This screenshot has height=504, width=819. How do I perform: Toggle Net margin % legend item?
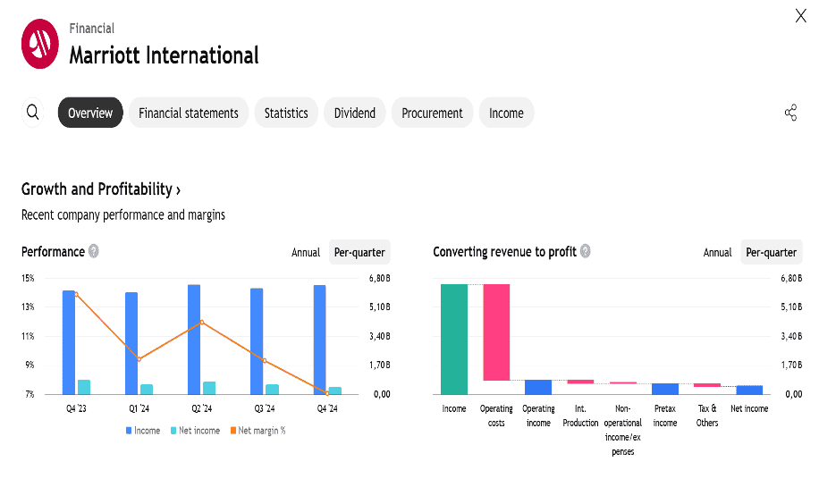coord(258,431)
